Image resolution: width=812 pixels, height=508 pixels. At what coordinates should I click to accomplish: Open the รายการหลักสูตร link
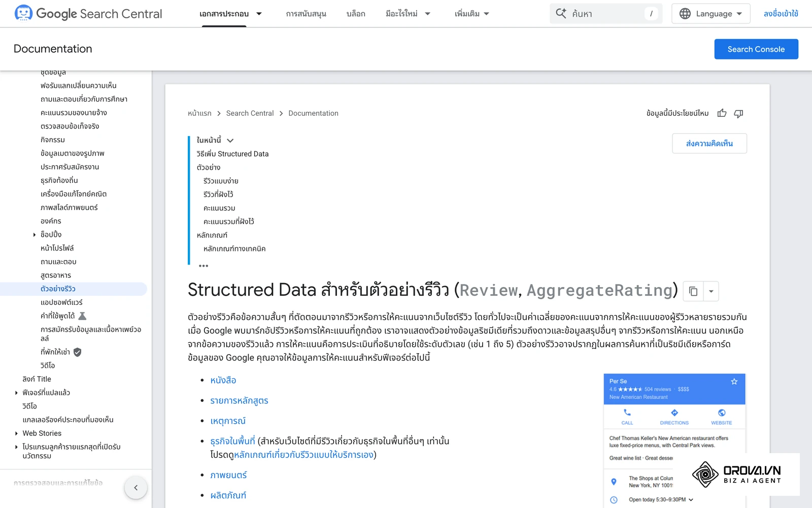pyautogui.click(x=239, y=401)
